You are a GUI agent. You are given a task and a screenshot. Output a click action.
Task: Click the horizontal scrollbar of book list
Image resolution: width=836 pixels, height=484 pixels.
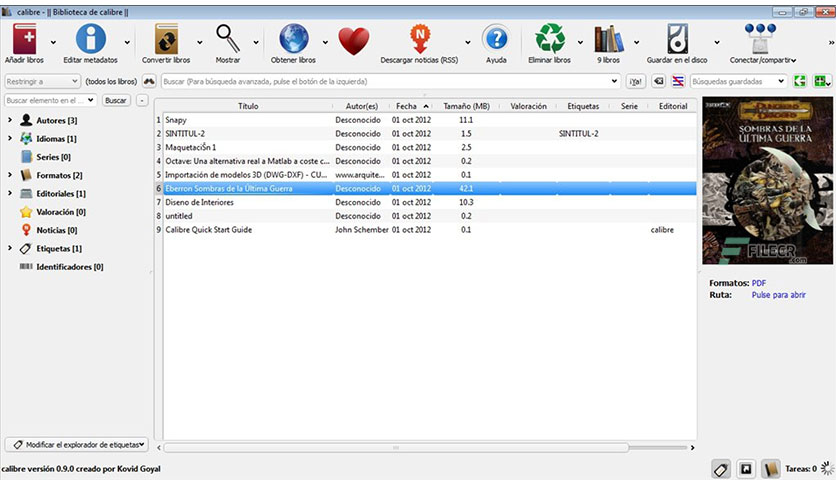(396, 448)
